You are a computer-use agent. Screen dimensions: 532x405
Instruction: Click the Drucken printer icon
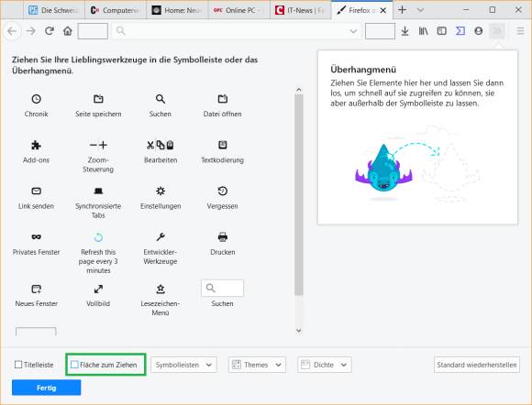click(x=223, y=237)
